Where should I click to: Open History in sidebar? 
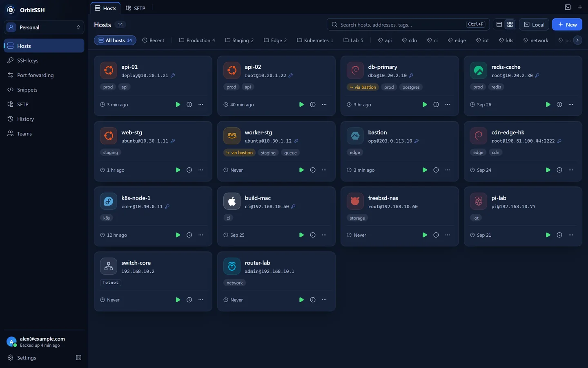tap(44, 119)
